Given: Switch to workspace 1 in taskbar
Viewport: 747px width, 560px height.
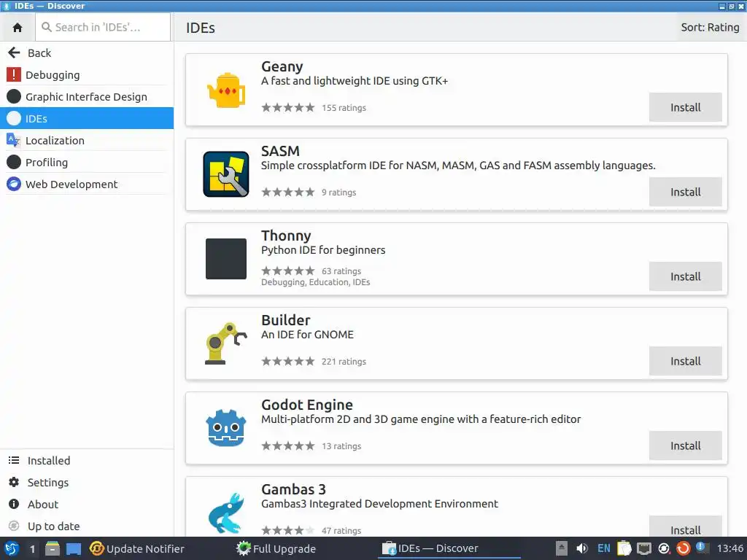Looking at the screenshot, I should click(32, 549).
